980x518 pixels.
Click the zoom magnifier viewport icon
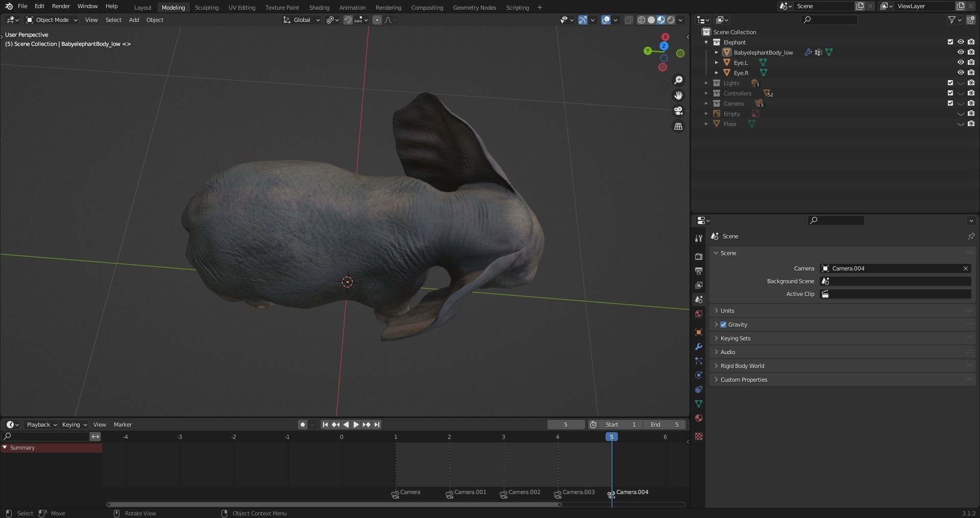678,80
